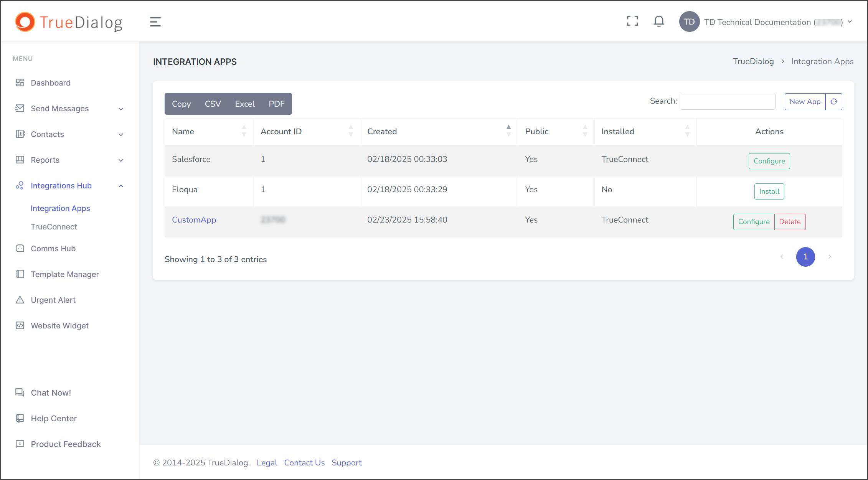Expand the Send Messages menu chevron
The height and width of the screenshot is (480, 868).
121,109
